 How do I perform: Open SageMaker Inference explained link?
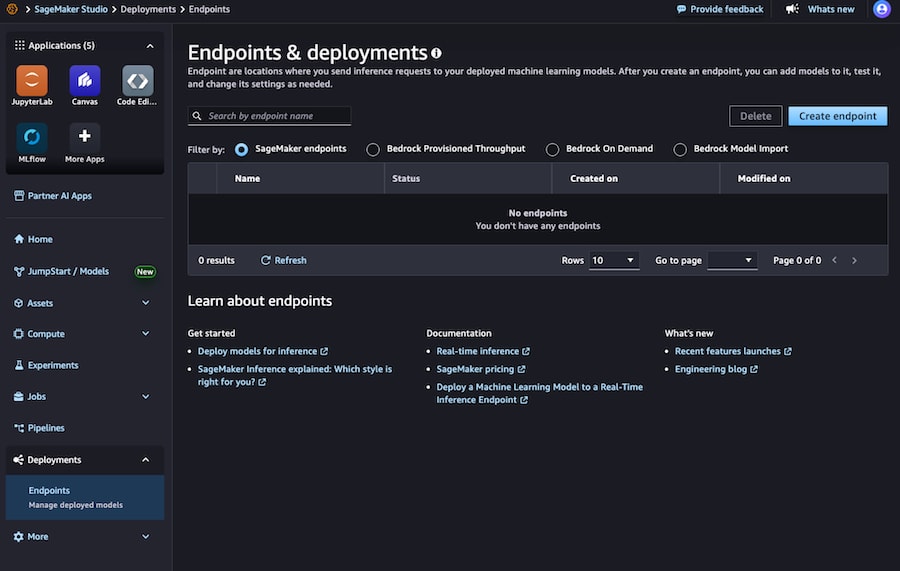(294, 375)
